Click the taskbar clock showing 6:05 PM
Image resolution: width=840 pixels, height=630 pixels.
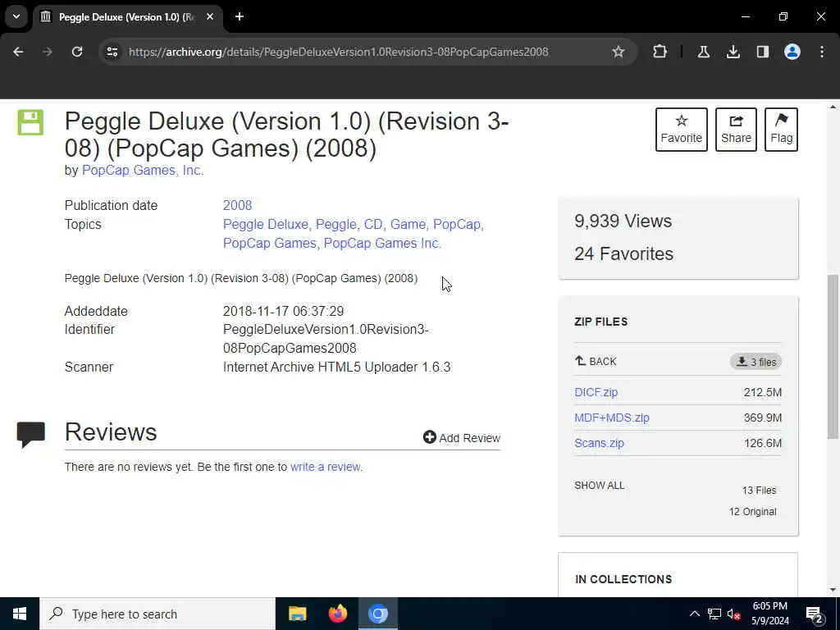tap(770, 614)
